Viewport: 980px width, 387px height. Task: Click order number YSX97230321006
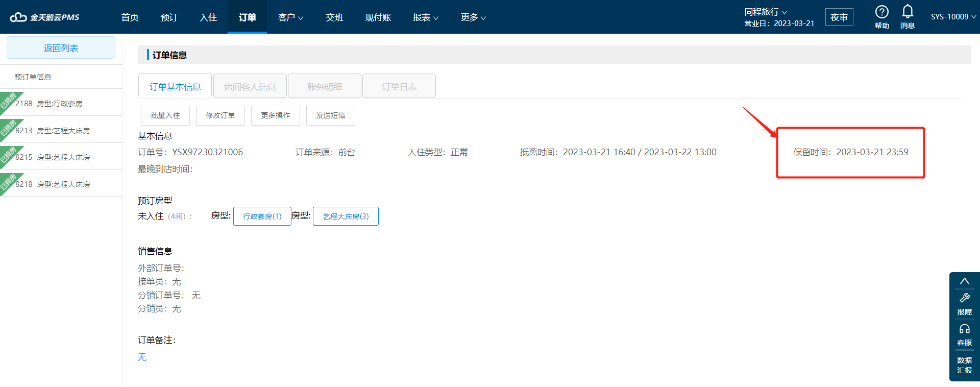[x=207, y=152]
